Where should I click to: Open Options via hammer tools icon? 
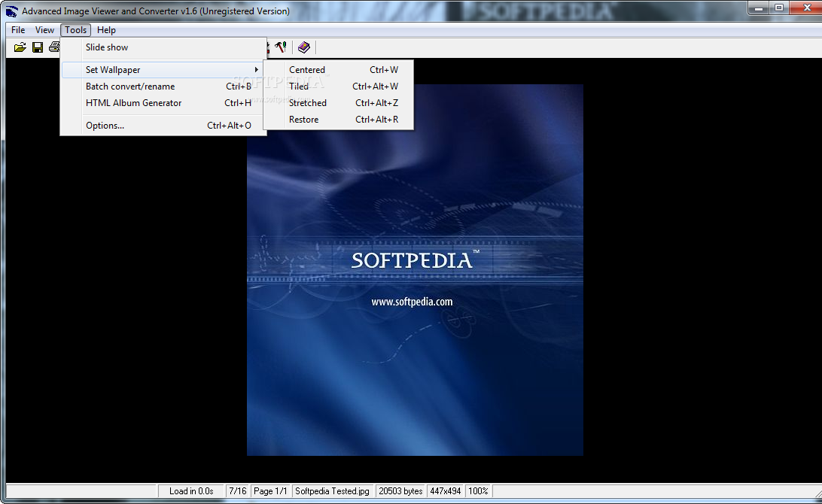[x=281, y=47]
